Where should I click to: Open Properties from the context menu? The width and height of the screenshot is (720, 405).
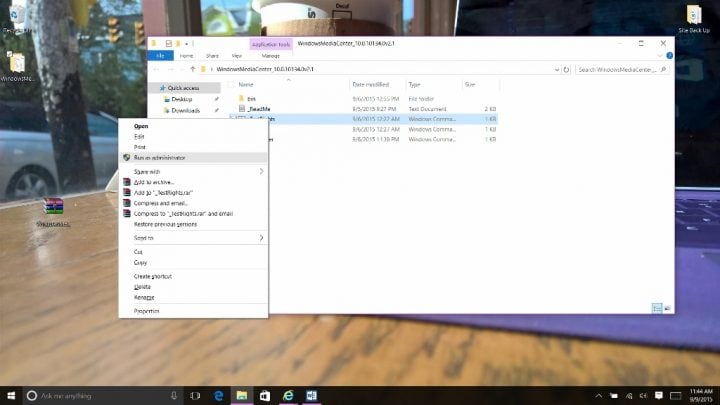point(193,311)
